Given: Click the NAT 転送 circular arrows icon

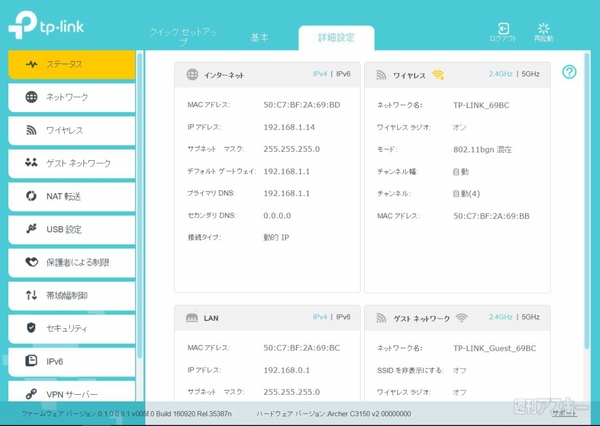Looking at the screenshot, I should pyautogui.click(x=31, y=196).
